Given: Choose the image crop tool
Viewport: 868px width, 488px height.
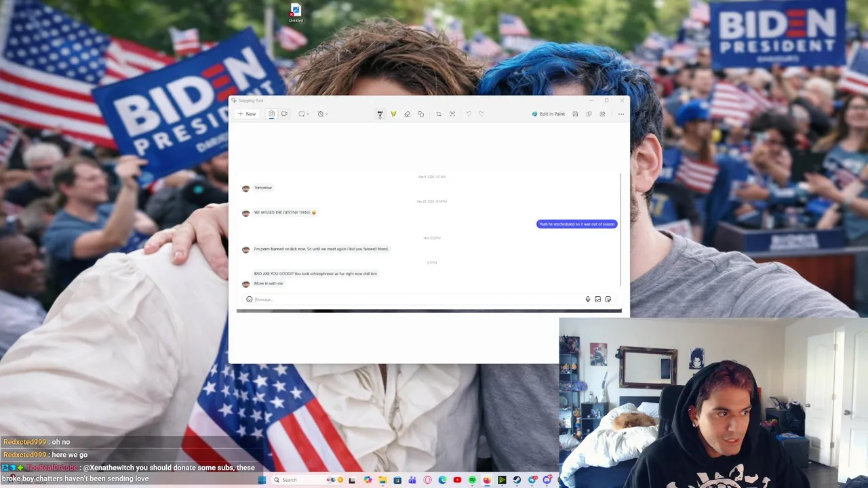Looking at the screenshot, I should click(x=438, y=114).
